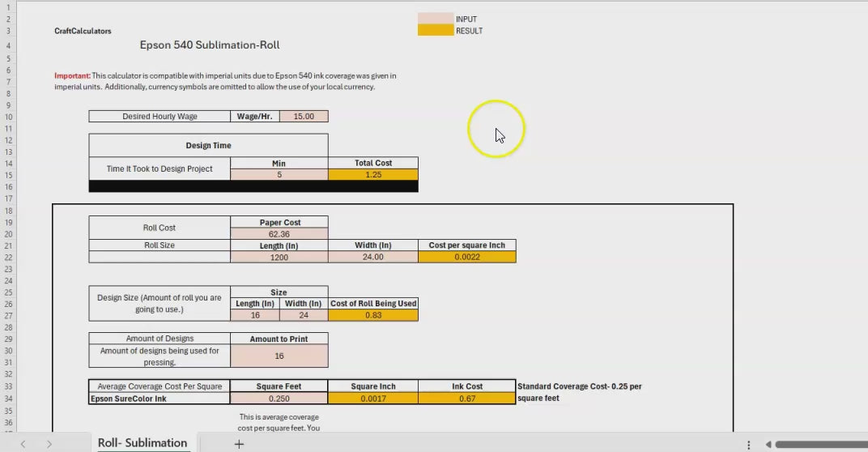The image size is (868, 452).
Task: Add a new sheet with plus icon
Action: click(x=239, y=444)
